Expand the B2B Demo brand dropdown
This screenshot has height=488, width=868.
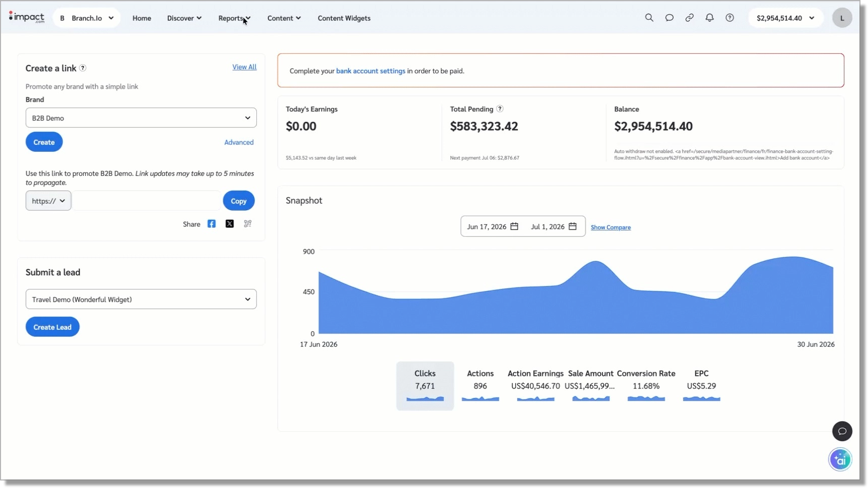(x=141, y=118)
